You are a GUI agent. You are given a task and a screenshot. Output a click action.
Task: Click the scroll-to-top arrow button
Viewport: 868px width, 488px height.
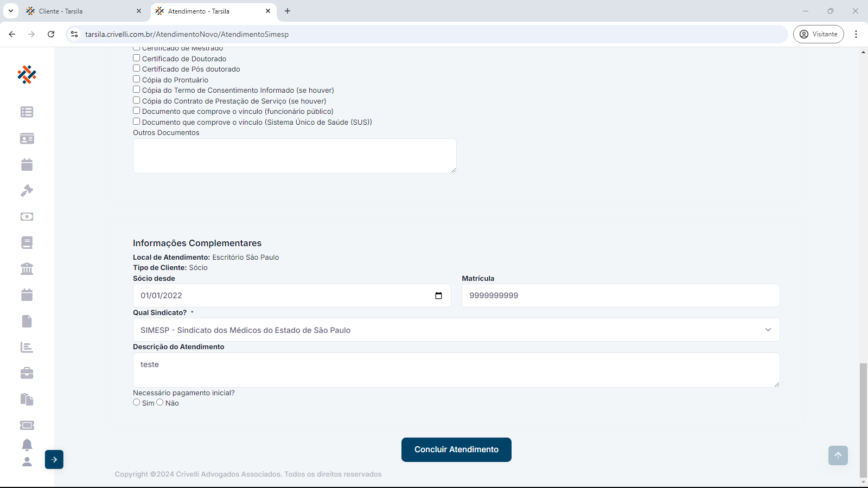838,455
